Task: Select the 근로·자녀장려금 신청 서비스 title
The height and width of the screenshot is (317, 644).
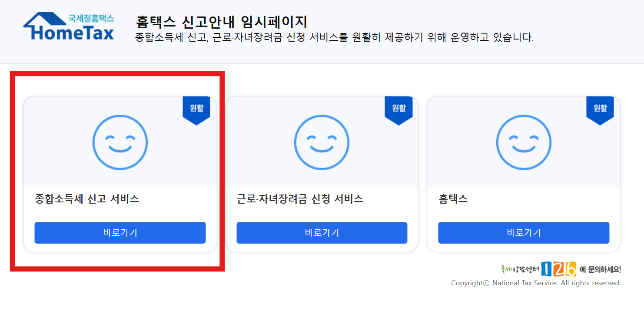Action: pos(300,198)
